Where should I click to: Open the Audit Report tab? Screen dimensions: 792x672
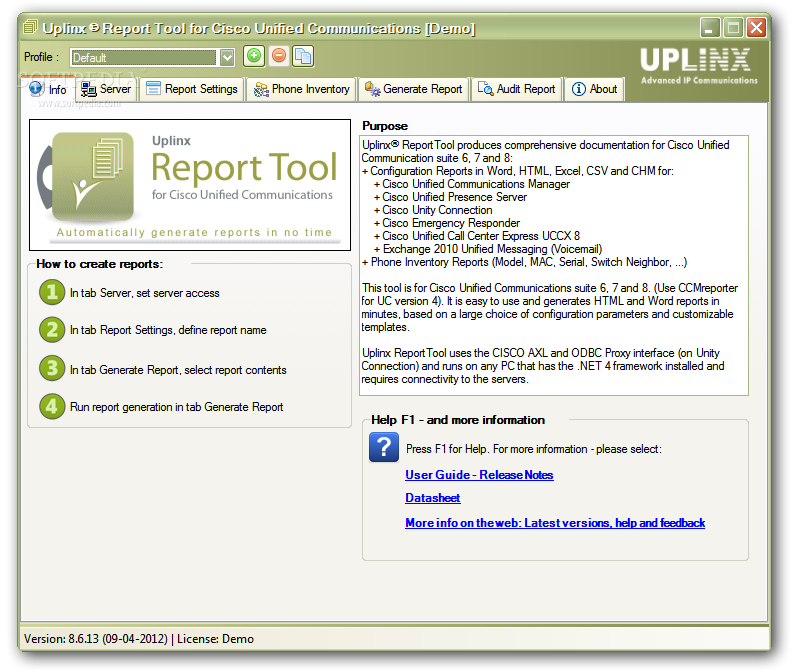coord(517,89)
